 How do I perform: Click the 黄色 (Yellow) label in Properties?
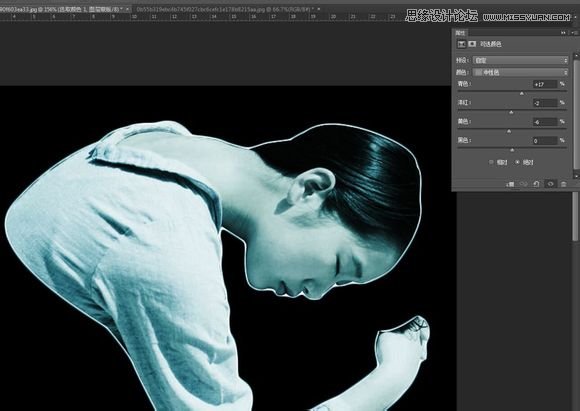click(463, 121)
